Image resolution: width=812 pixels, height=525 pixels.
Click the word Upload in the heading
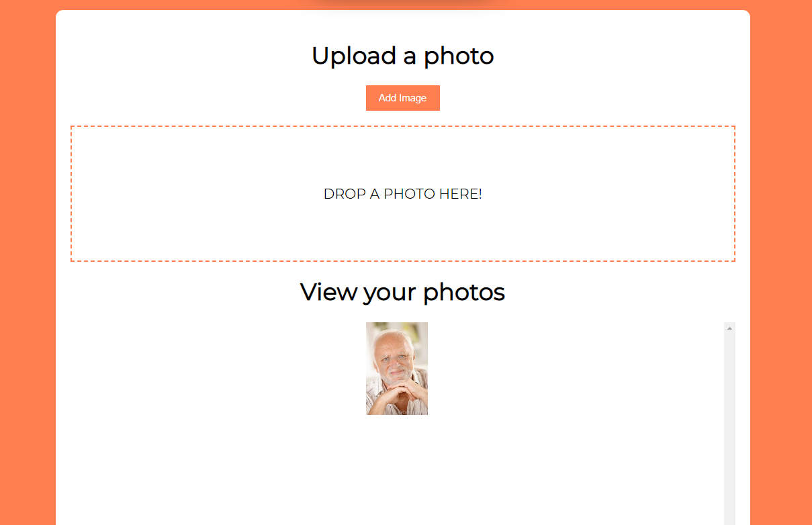click(x=354, y=56)
